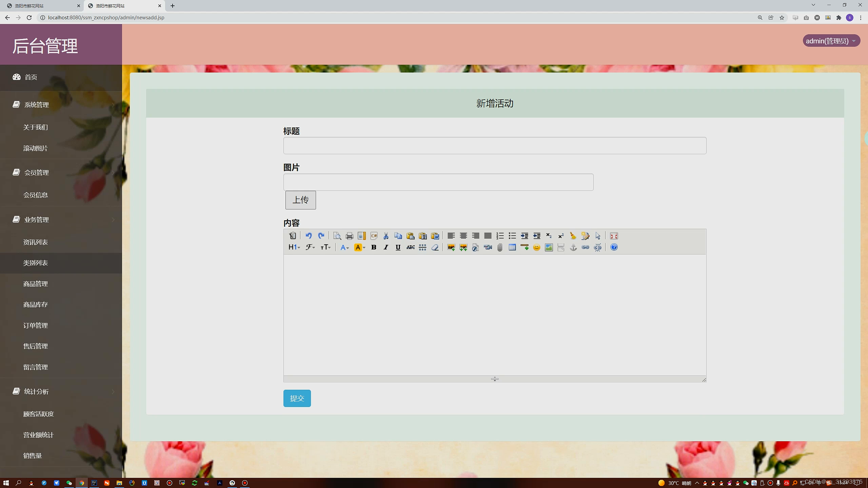Insert an emoticon with the smiley icon
Screen dimensions: 868x488
(536, 247)
